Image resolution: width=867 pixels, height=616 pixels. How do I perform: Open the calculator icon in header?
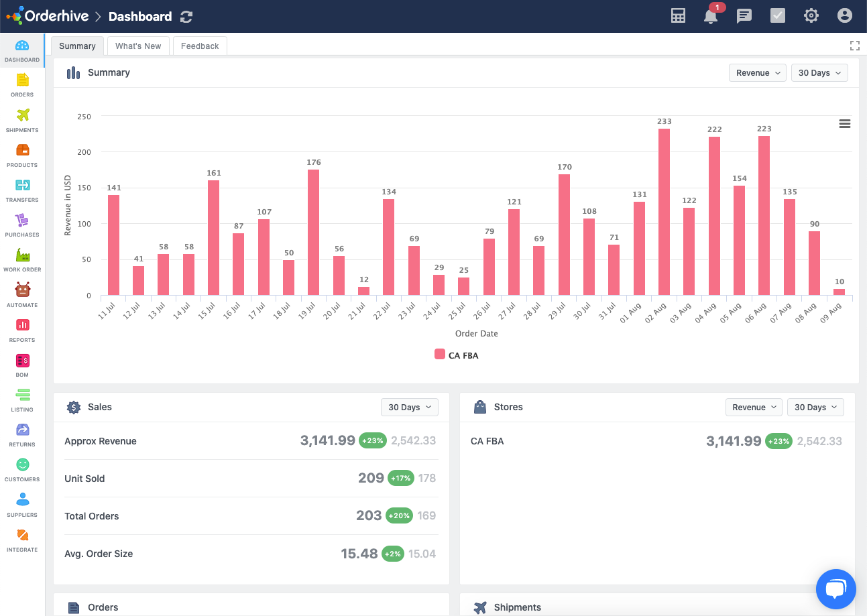(678, 16)
